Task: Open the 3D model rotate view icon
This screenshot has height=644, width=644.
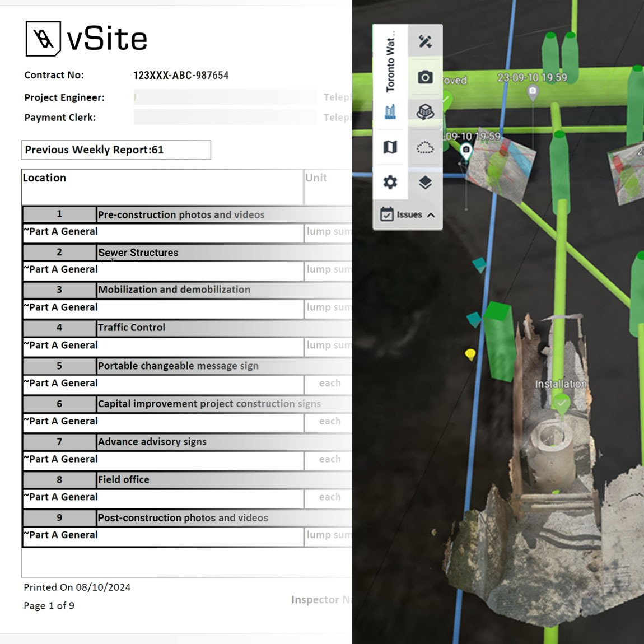Action: pos(425,112)
